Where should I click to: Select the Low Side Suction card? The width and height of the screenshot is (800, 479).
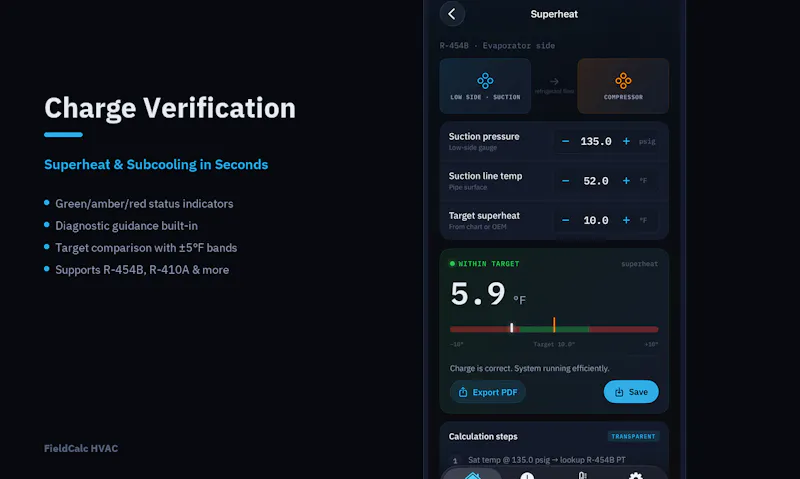click(x=485, y=86)
